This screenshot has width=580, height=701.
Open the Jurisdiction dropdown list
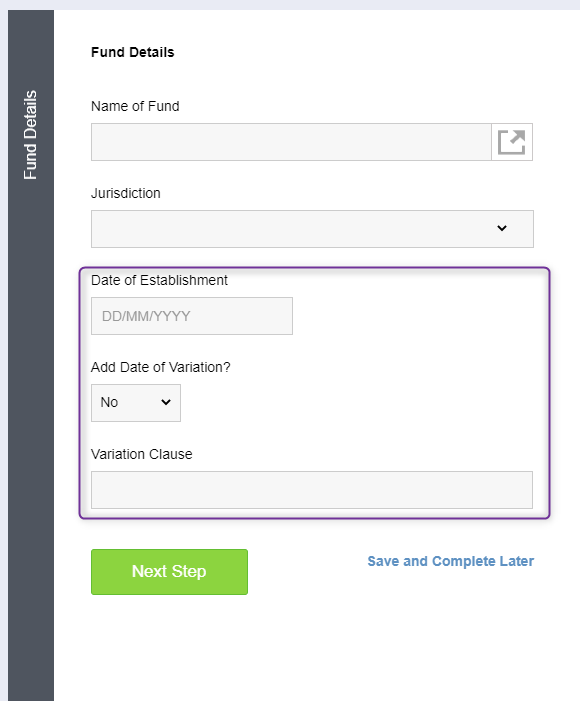pos(312,229)
